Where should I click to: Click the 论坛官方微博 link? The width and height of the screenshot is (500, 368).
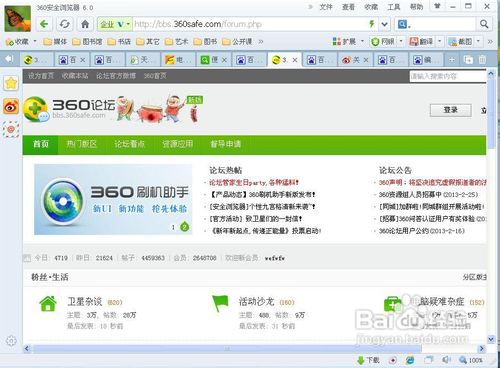[x=116, y=76]
